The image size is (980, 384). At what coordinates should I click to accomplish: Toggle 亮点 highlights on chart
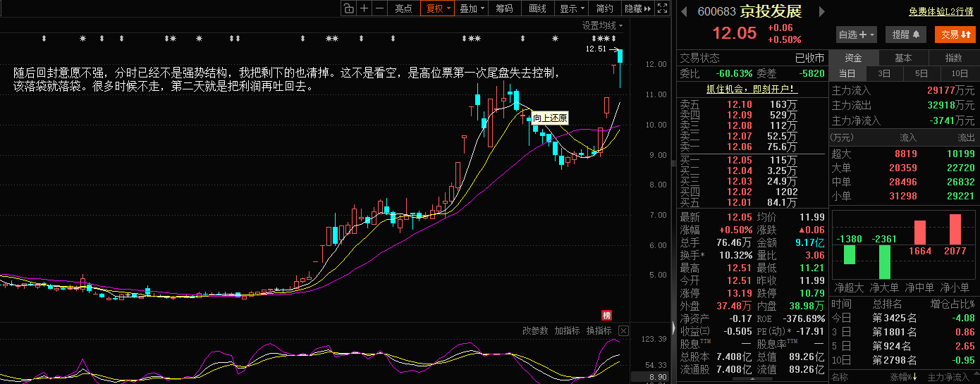pyautogui.click(x=403, y=8)
